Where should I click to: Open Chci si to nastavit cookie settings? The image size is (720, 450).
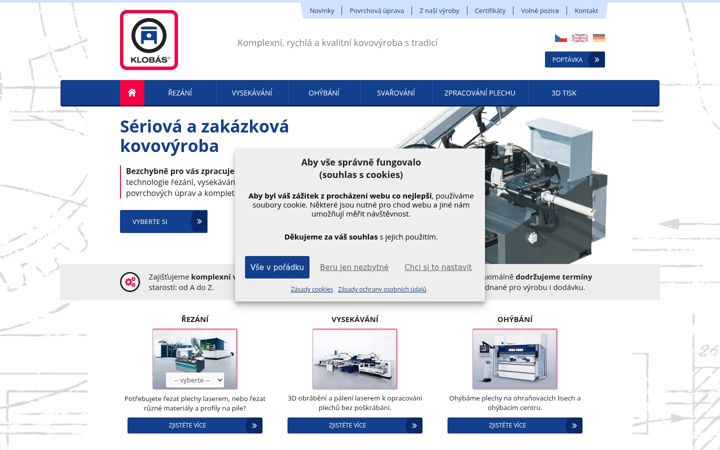(438, 267)
